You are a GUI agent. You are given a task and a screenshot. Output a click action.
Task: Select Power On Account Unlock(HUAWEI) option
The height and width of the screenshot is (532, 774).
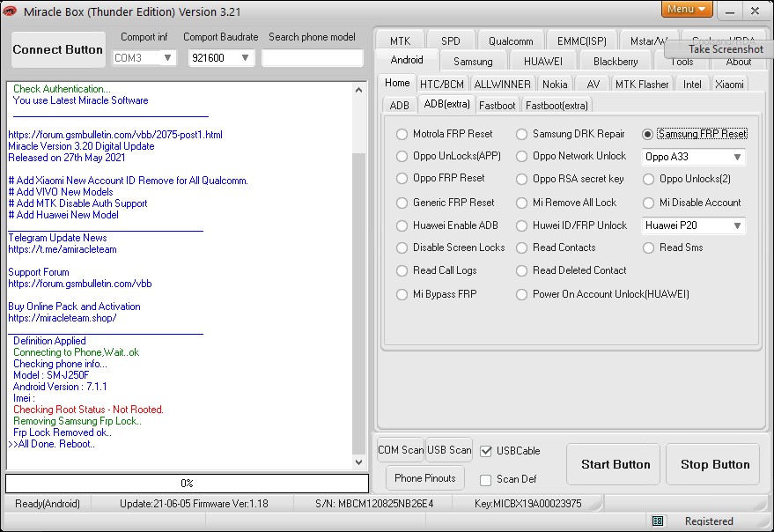pos(521,294)
